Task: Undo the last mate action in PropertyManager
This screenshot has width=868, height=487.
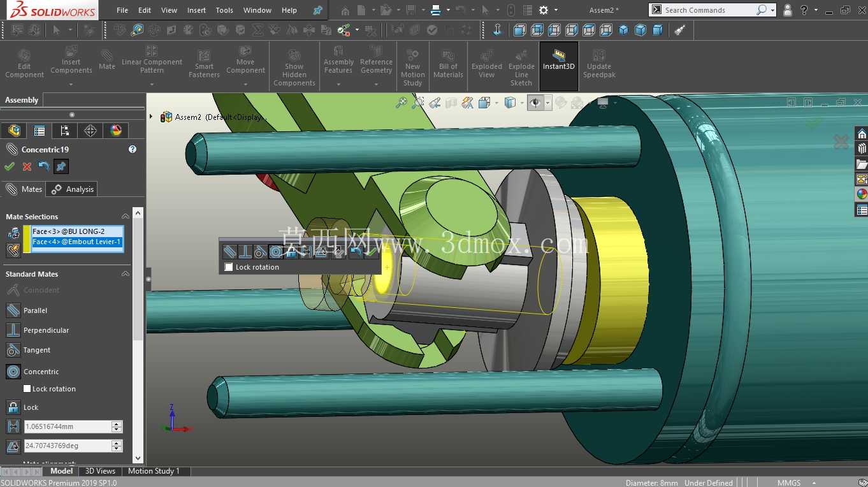Action: [43, 166]
